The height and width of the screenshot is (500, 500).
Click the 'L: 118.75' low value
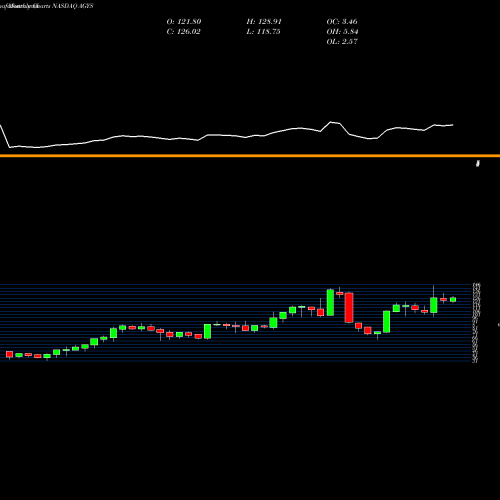coord(263,32)
